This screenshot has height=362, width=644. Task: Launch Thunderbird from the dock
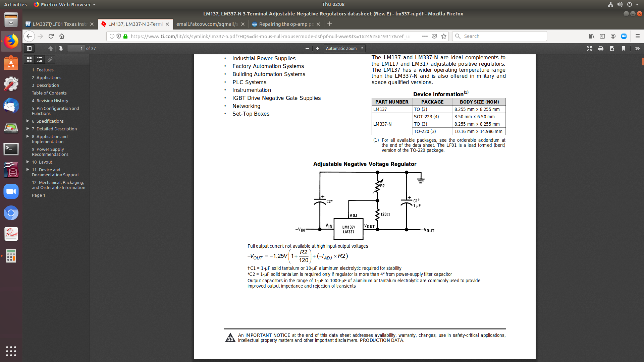click(11, 106)
